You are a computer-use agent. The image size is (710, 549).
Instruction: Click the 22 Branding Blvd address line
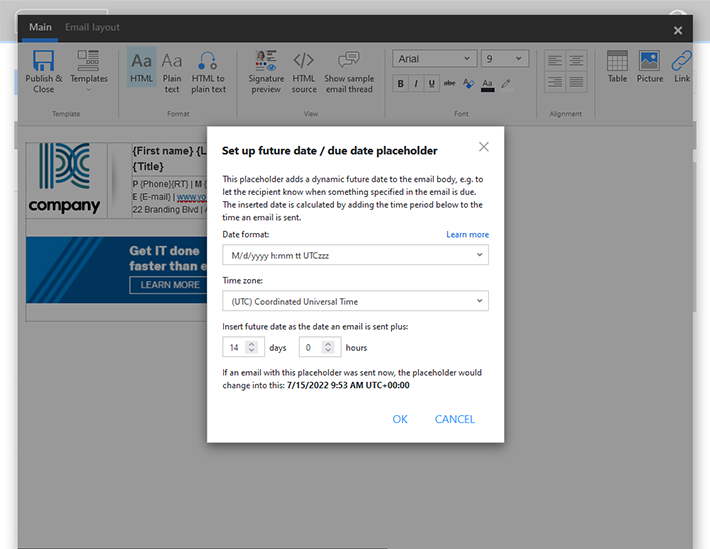click(x=169, y=210)
